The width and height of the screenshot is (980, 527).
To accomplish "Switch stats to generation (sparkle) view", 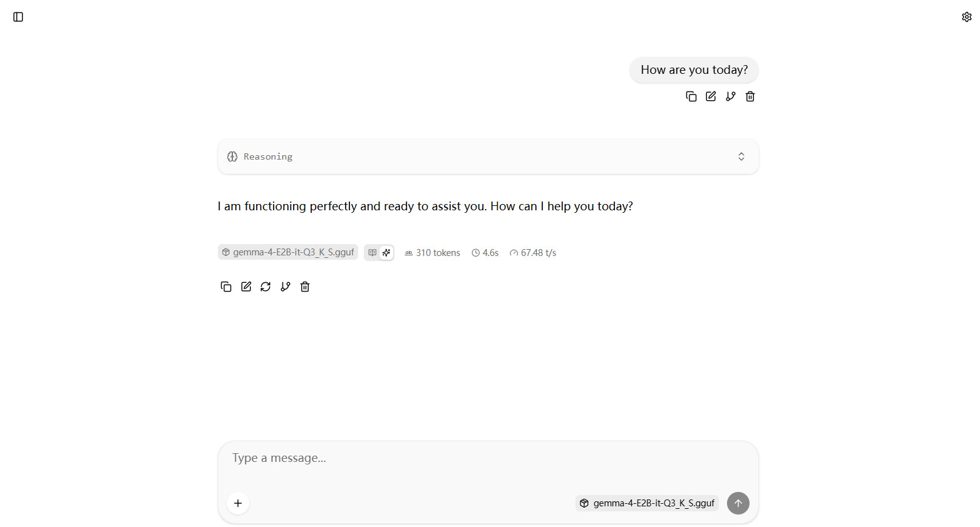I will [386, 253].
